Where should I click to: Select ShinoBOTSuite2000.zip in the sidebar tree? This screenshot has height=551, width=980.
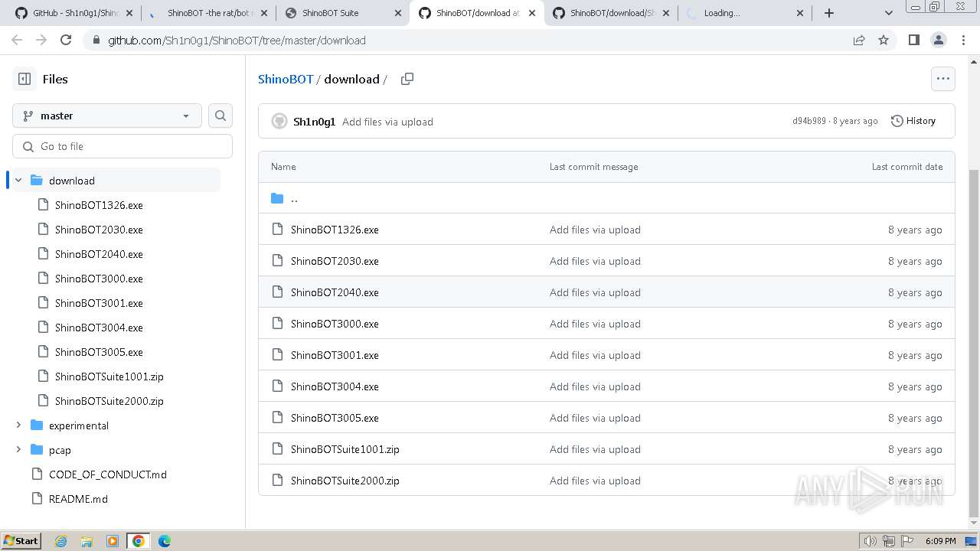point(109,401)
